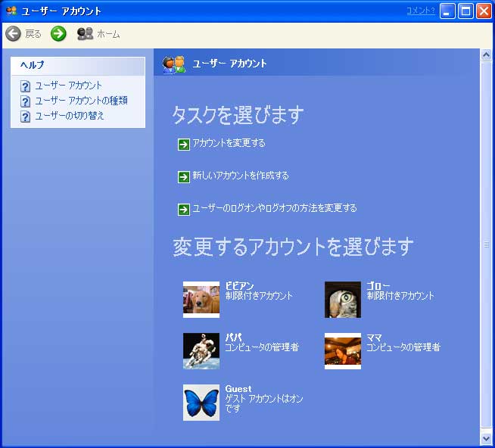Click the ヘルプ panel header

[x=78, y=66]
